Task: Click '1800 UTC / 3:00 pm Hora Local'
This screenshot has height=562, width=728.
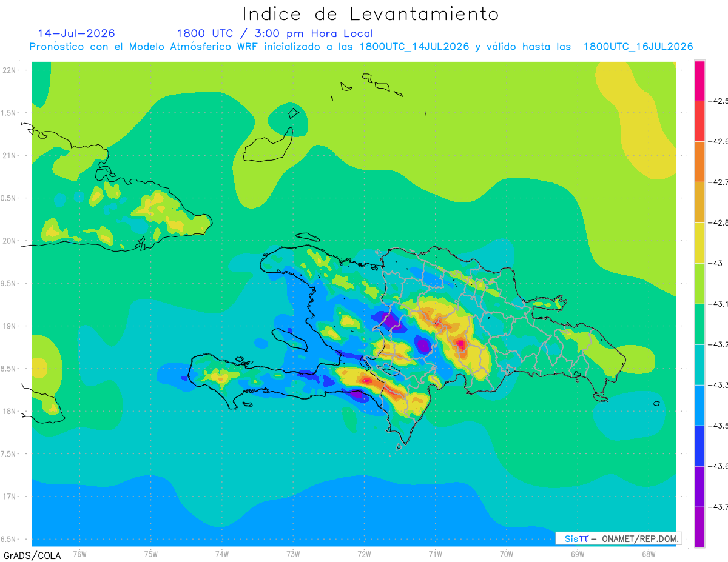Action: [x=275, y=33]
